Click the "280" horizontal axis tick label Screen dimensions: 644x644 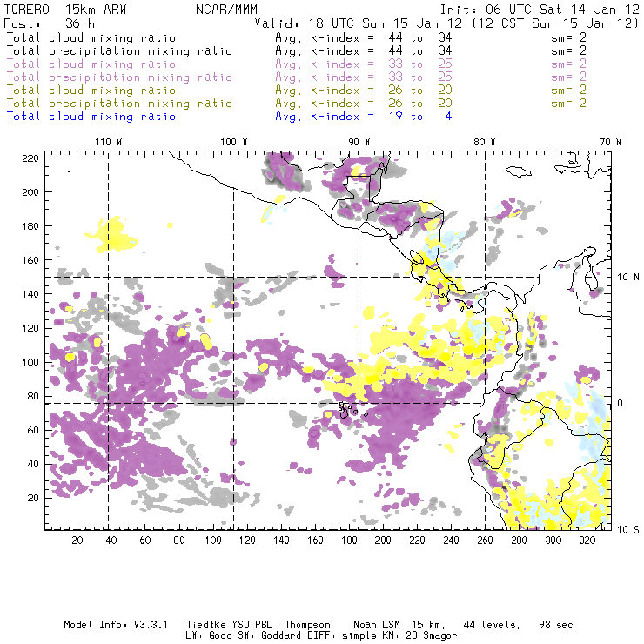520,540
